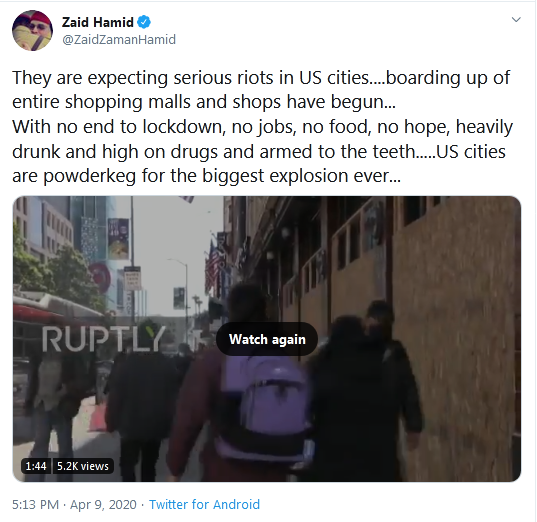Click the 5.2K views label
This screenshot has width=537, height=522.
83,466
